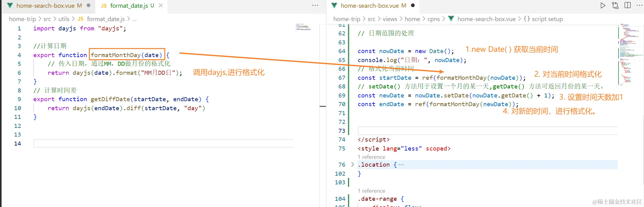Click 'dayjs(endDate).diff' code on line 10

click(x=107, y=108)
